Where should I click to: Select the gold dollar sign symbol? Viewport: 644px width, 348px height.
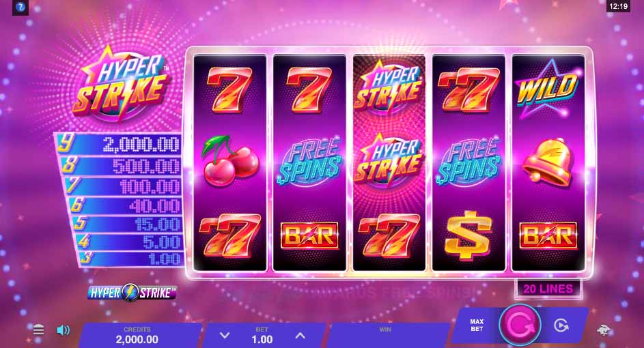(468, 235)
